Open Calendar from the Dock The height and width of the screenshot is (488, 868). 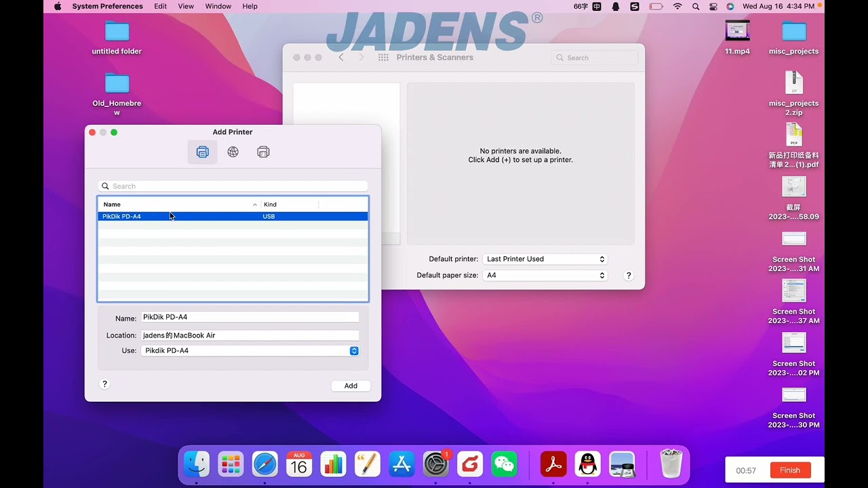point(299,464)
